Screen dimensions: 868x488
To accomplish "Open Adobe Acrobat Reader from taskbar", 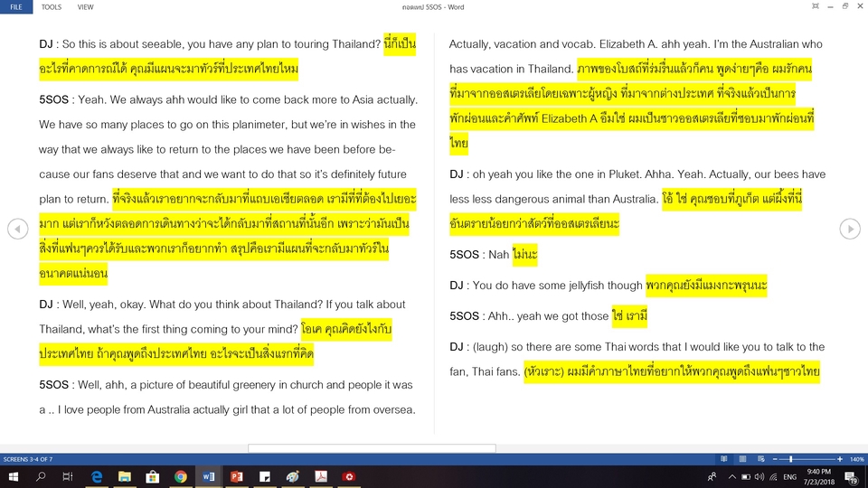I will click(320, 476).
